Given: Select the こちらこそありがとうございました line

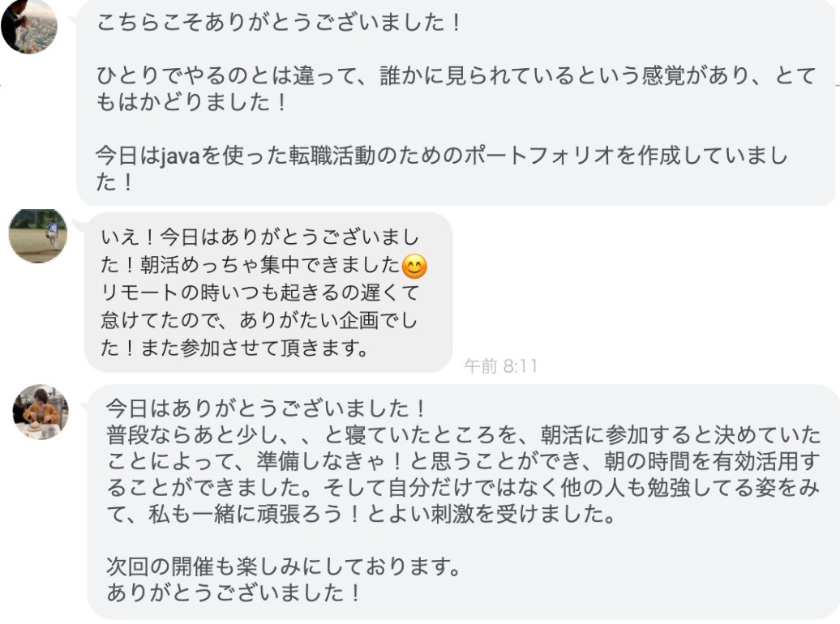Looking at the screenshot, I should (279, 24).
